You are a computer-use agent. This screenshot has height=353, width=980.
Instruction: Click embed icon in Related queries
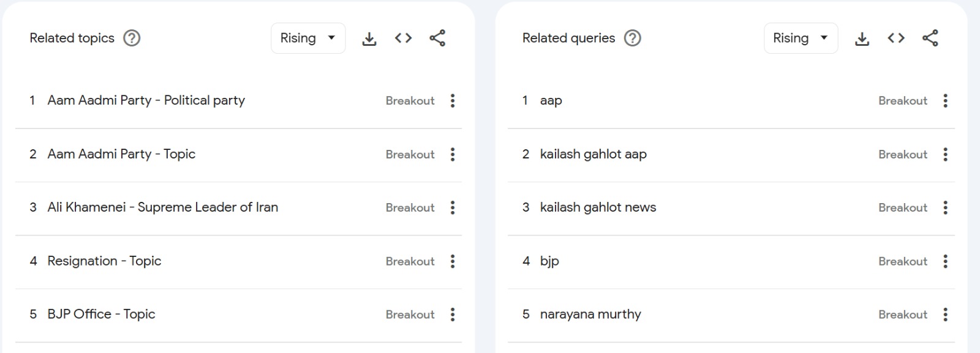(x=896, y=39)
